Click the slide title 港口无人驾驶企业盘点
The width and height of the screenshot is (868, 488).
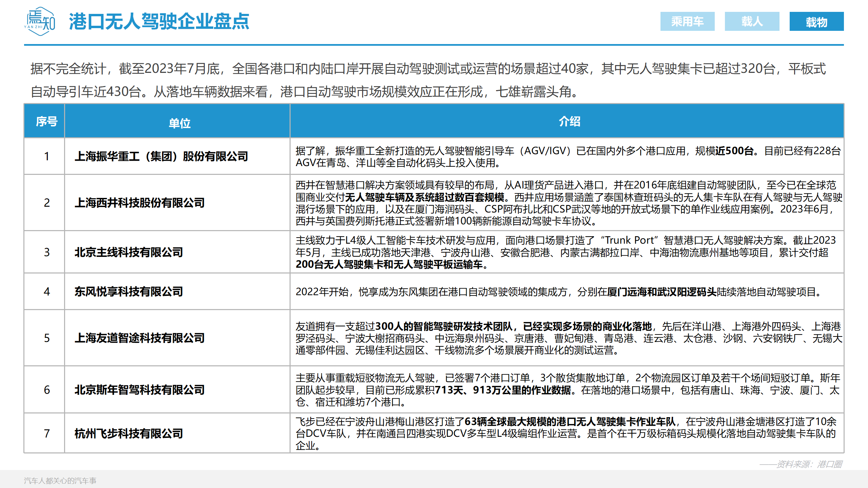point(159,22)
